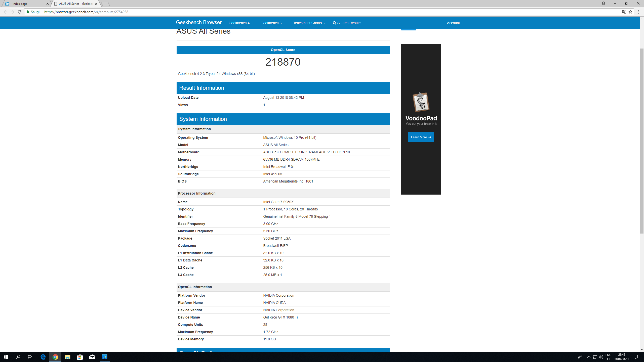Viewport: 644px width, 362px height.
Task: Go back using the browser back arrow
Action: pos(6,12)
